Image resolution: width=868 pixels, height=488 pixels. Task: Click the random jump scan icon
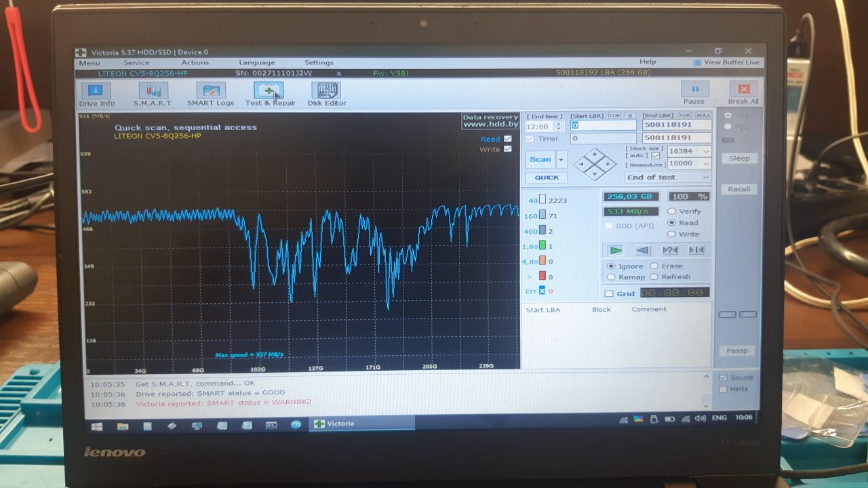(x=669, y=250)
